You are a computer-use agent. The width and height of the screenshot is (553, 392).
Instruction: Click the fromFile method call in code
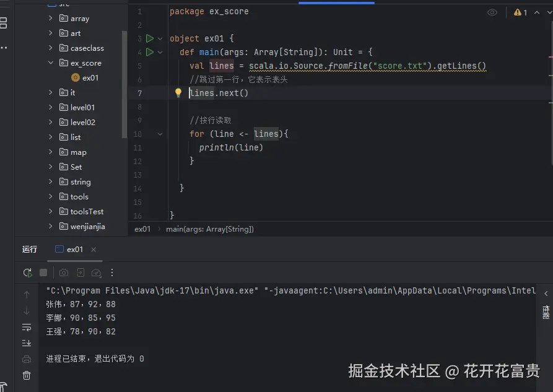click(x=347, y=66)
